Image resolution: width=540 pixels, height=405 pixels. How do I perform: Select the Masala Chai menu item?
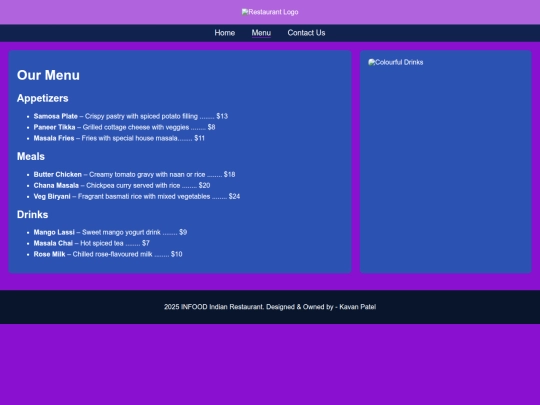pos(92,243)
